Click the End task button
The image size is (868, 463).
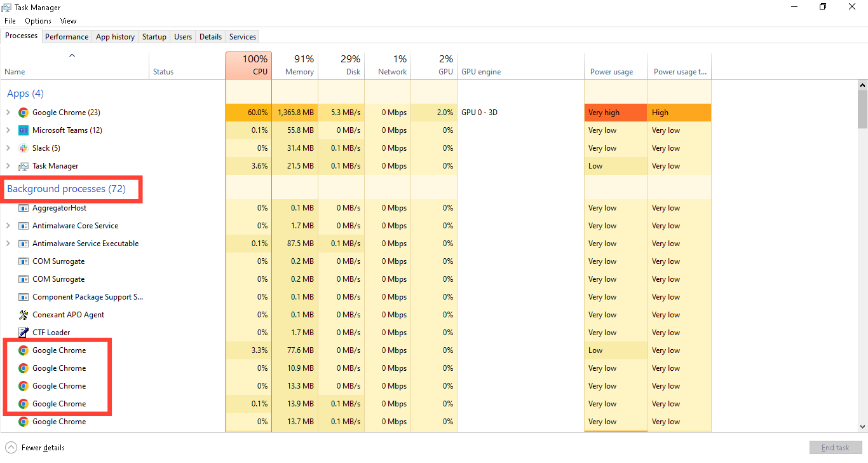[836, 448]
